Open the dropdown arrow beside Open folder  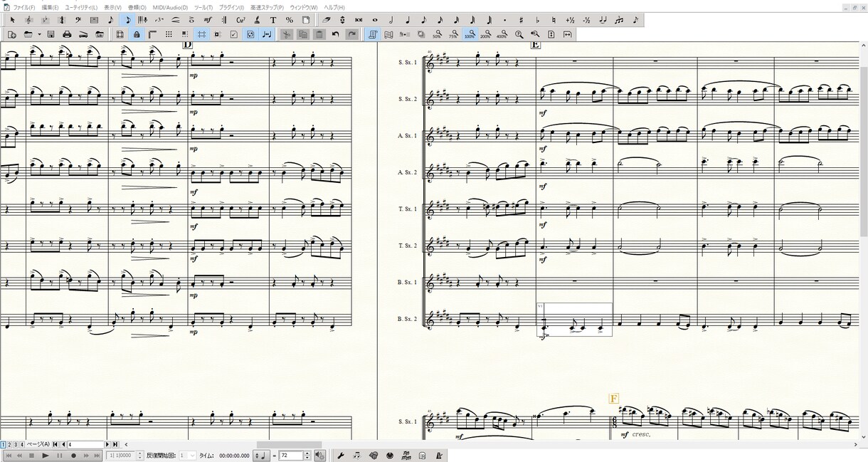38,34
